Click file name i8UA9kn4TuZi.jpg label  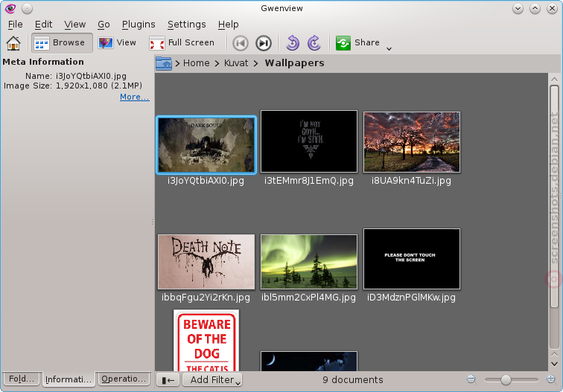pos(411,181)
